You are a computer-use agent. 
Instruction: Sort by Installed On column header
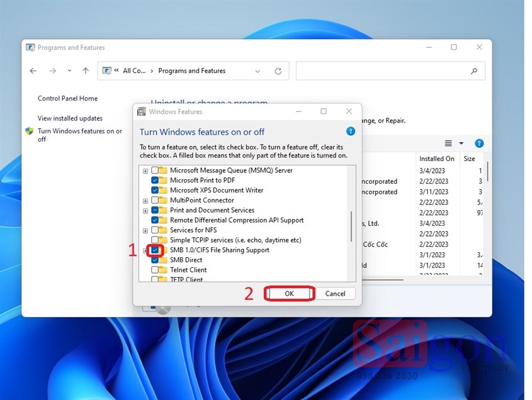coord(436,159)
